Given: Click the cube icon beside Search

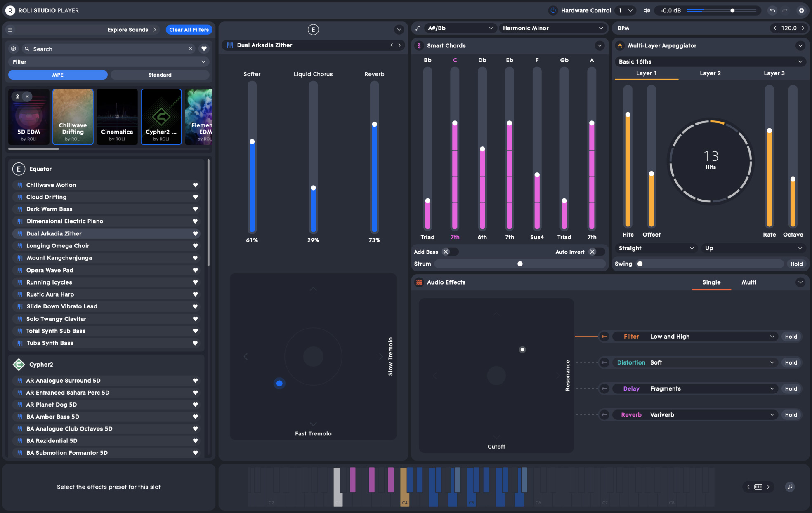Looking at the screenshot, I should [14, 49].
